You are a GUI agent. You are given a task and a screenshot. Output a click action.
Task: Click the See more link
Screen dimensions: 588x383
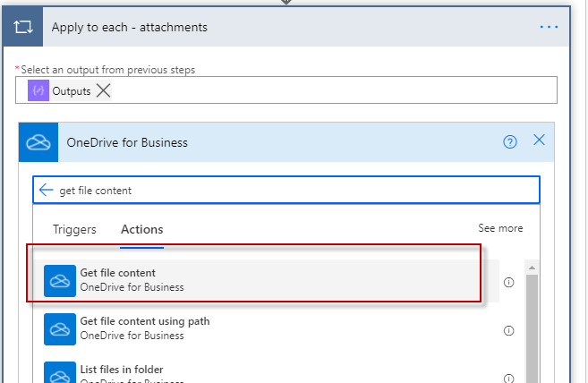click(500, 228)
